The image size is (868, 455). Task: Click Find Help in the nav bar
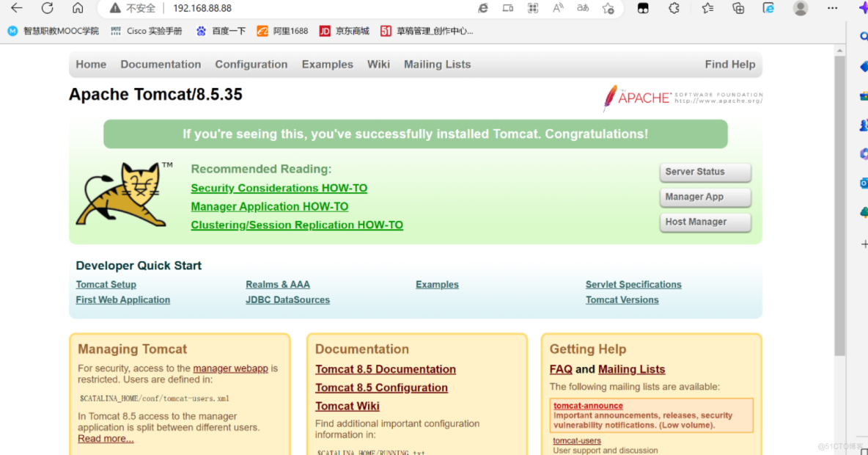729,65
